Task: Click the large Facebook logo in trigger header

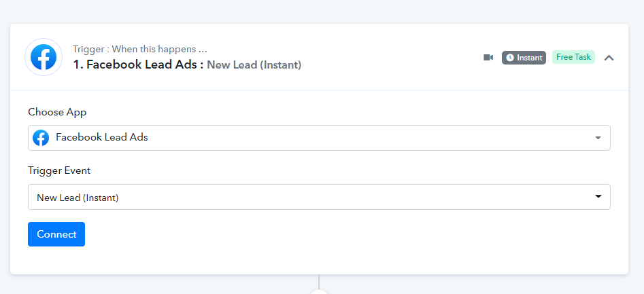Action: pyautogui.click(x=44, y=57)
